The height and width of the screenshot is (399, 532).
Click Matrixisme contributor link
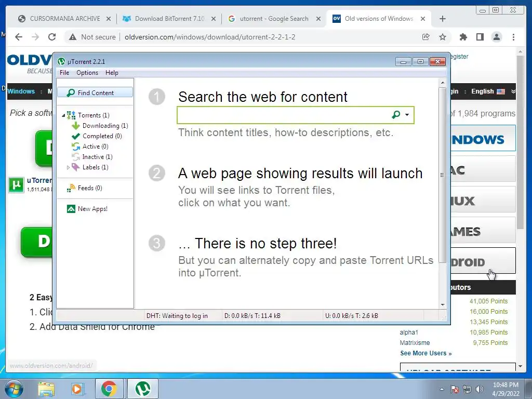click(x=415, y=343)
